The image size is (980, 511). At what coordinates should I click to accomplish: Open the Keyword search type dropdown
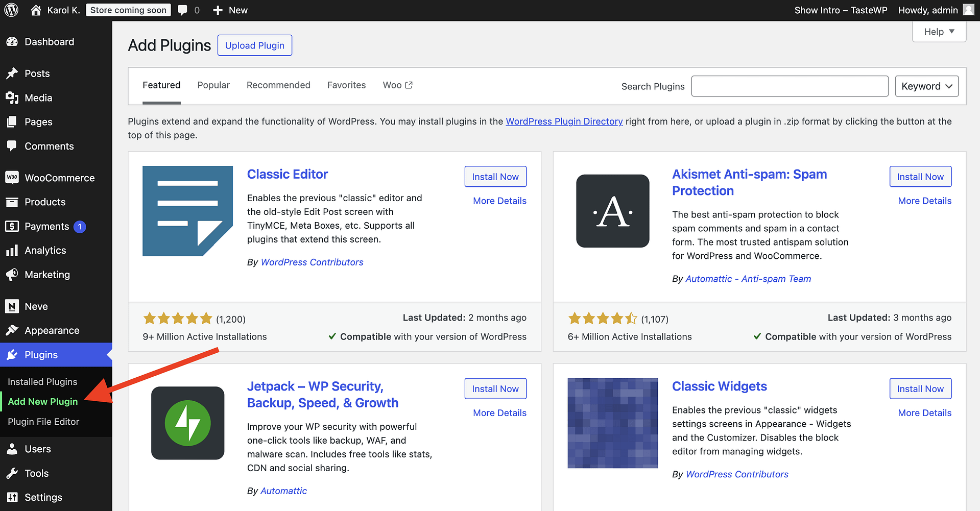point(926,86)
